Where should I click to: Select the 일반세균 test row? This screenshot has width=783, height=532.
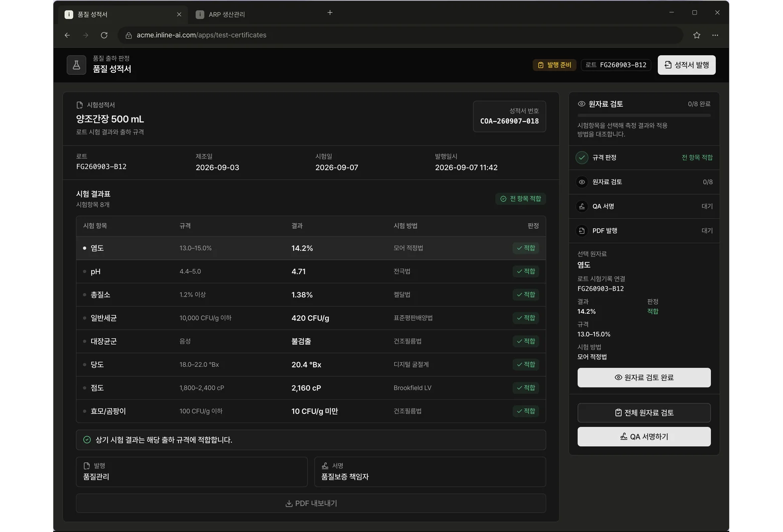click(311, 318)
